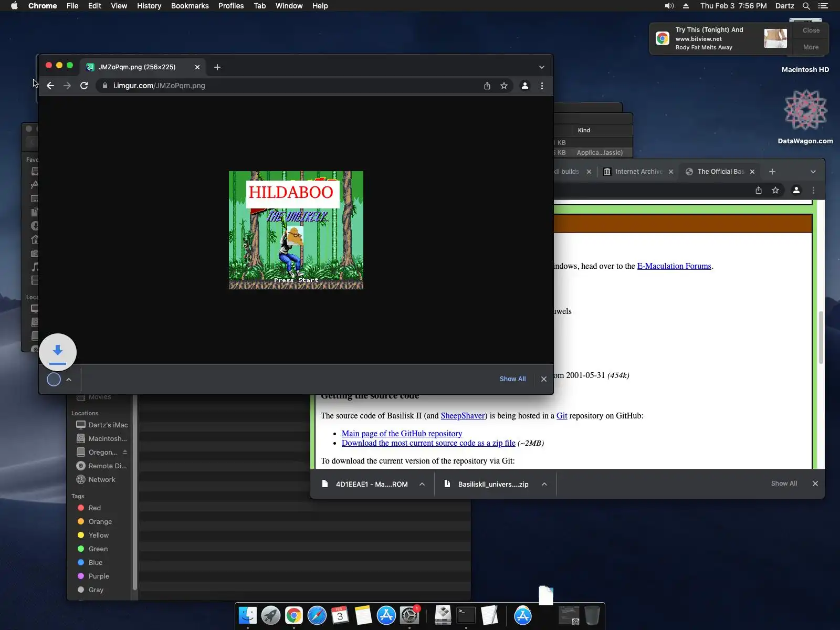This screenshot has height=630, width=840.
Task: Select the Orange tag in Finder
Action: pos(94,521)
